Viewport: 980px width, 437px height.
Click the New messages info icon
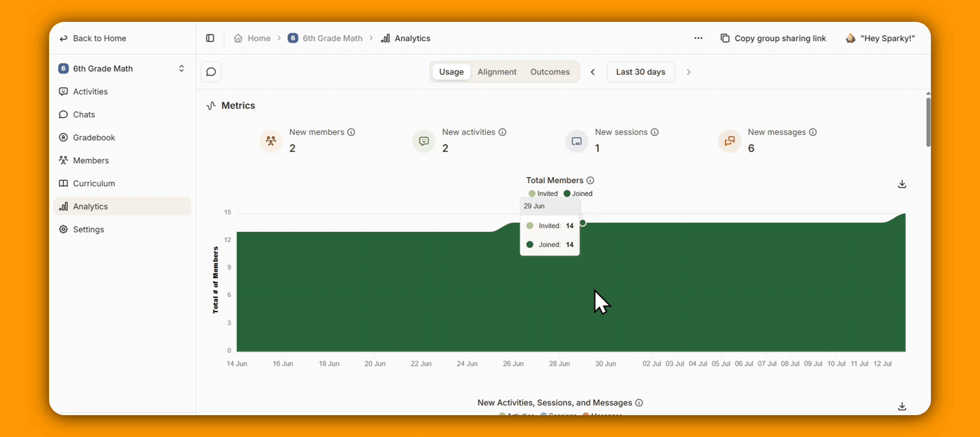[x=813, y=132]
